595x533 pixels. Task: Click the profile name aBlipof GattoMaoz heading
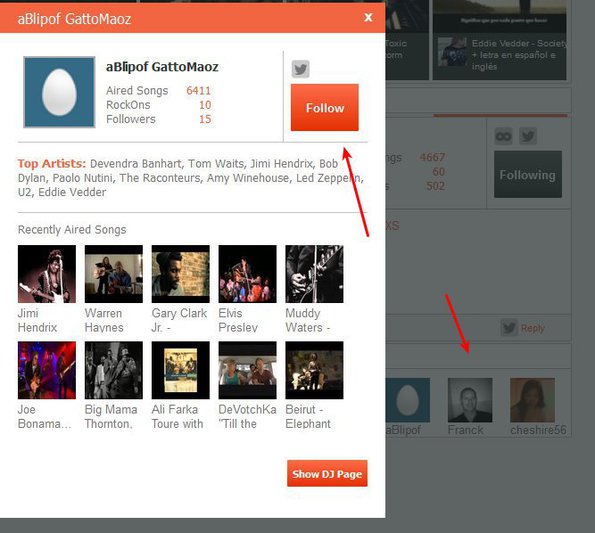(x=162, y=67)
